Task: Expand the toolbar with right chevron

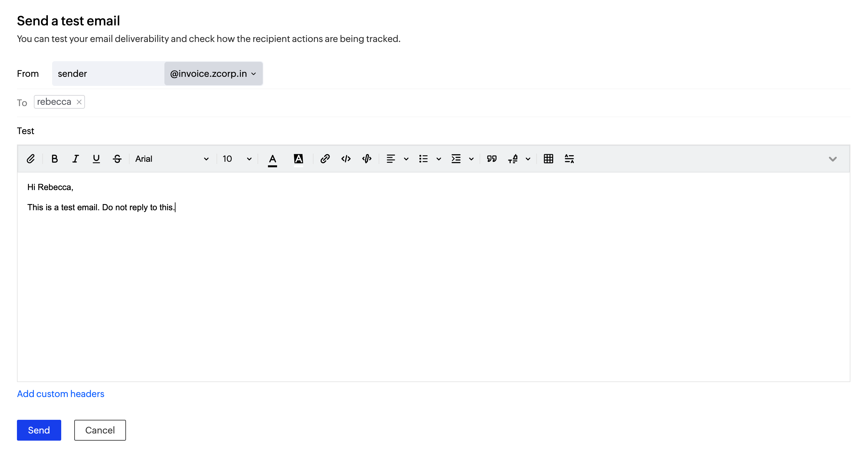Action: (x=832, y=159)
